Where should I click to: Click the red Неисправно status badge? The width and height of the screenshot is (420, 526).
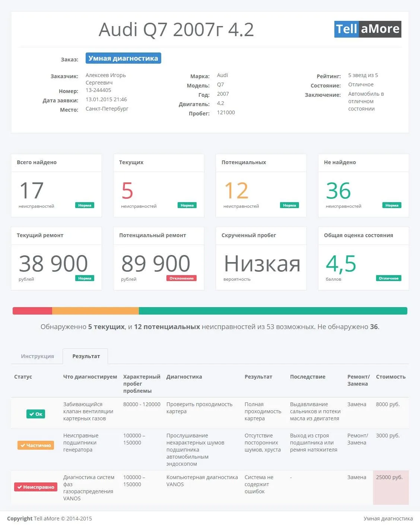click(36, 487)
